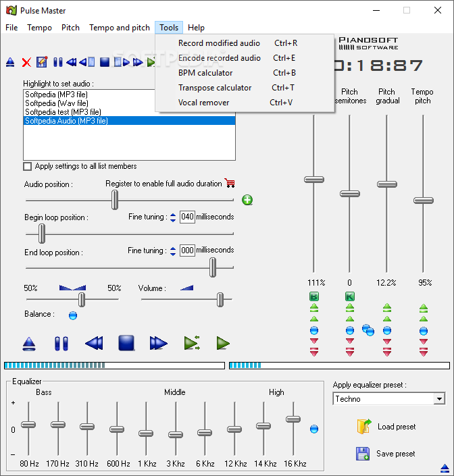Screen dimensions: 454x476
Task: Click the small stop square in top toolbar
Action: pyautogui.click(x=105, y=62)
